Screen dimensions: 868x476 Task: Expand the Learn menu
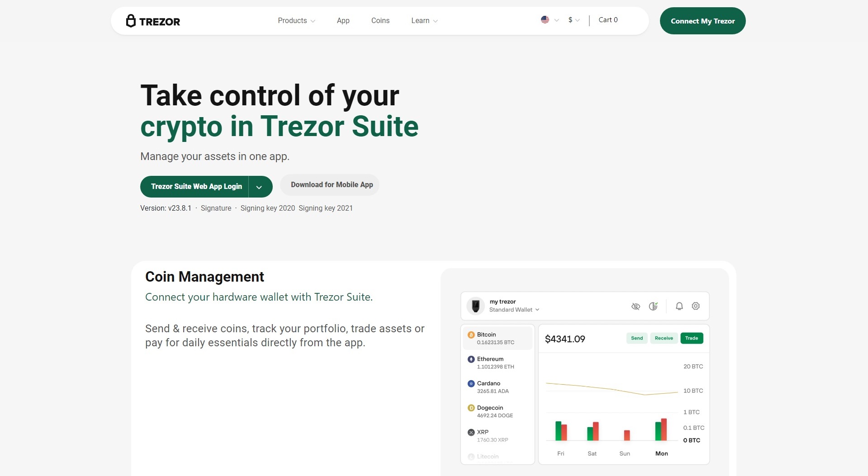424,21
